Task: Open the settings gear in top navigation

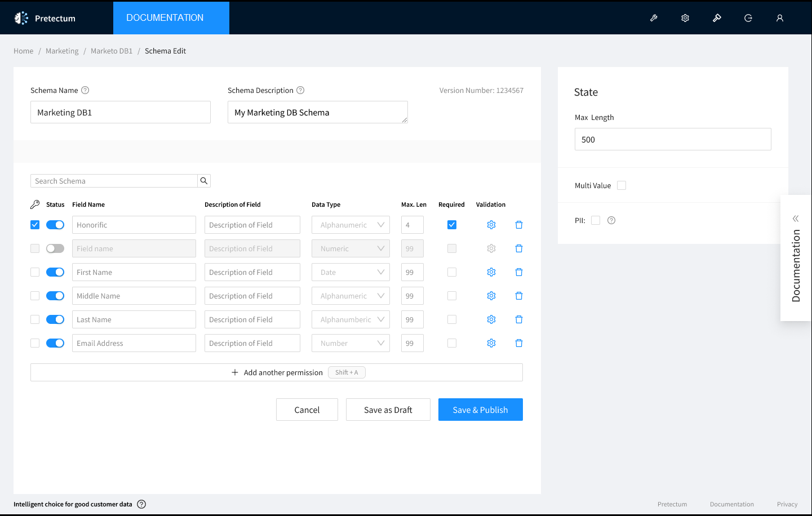Action: coord(685,18)
